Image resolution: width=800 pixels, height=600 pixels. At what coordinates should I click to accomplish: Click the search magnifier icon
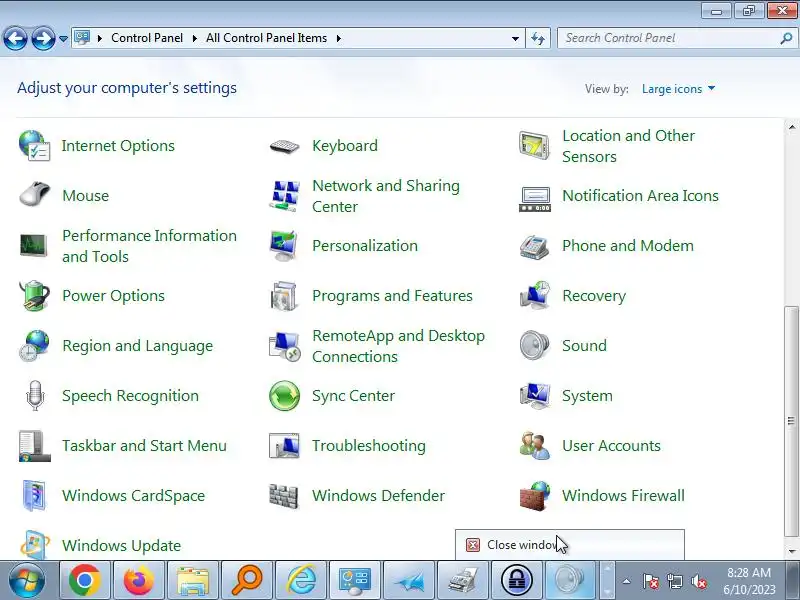[786, 38]
